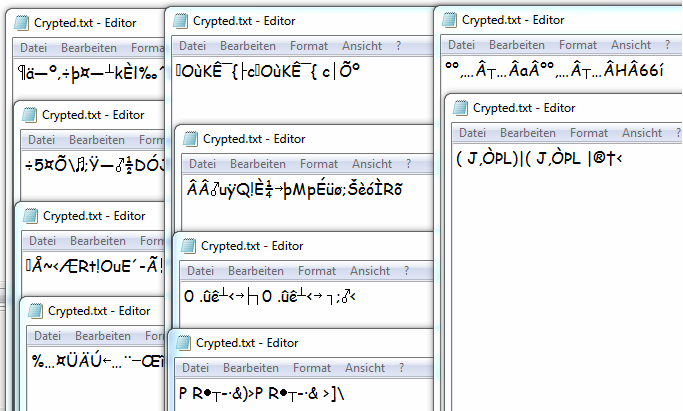The width and height of the screenshot is (683, 411).
Task: Click Notepad icon in window starting with "ÂÂ"
Action: 191,139
